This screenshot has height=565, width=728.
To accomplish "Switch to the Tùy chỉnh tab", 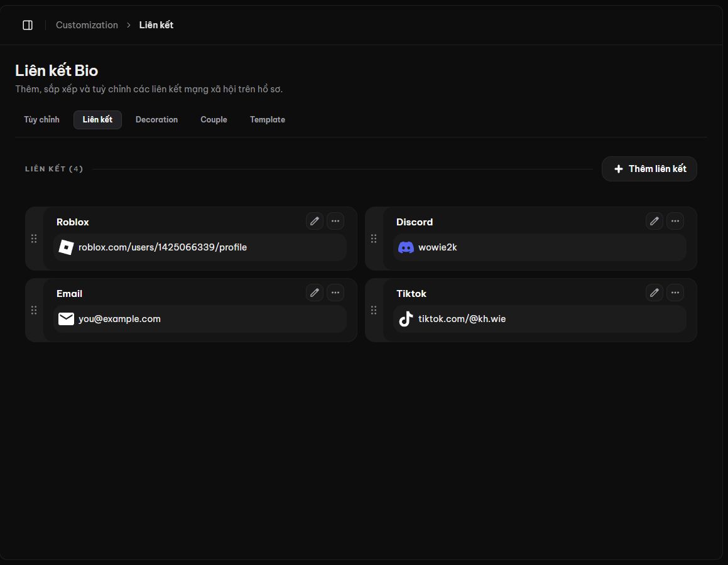I will (42, 120).
